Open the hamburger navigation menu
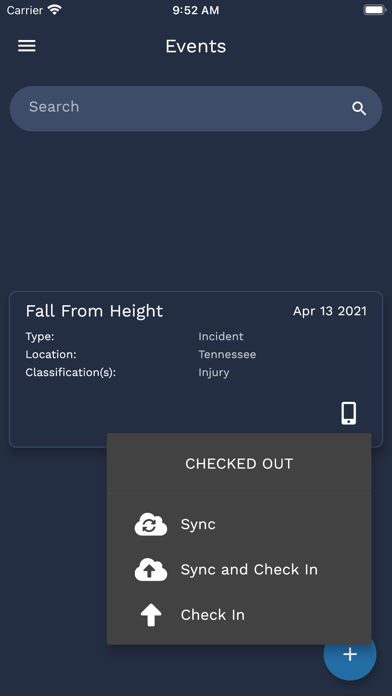The width and height of the screenshot is (392, 696). [x=27, y=46]
